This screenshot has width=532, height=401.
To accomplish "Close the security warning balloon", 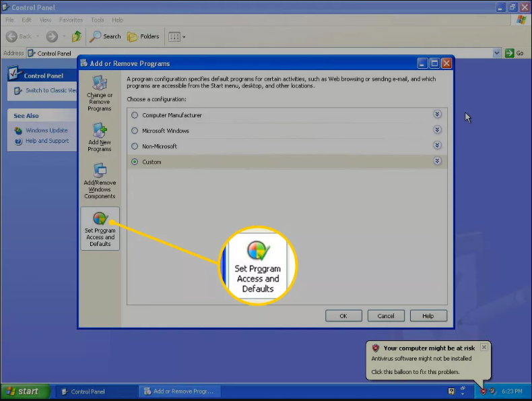I will tap(484, 347).
